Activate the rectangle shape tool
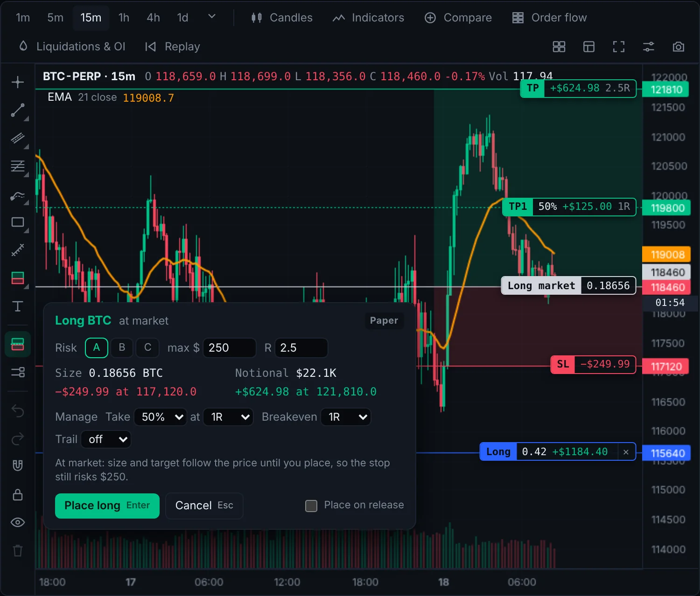Viewport: 700px width, 596px height. click(18, 222)
